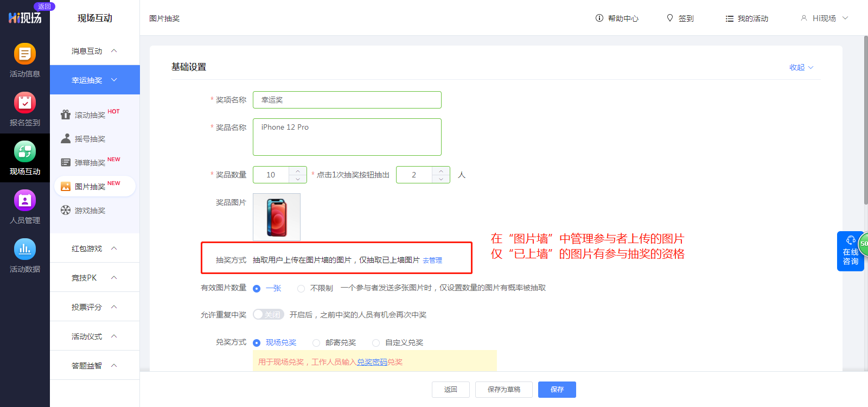
Task: Open 游戏抽奖 menu item
Action: [90, 211]
